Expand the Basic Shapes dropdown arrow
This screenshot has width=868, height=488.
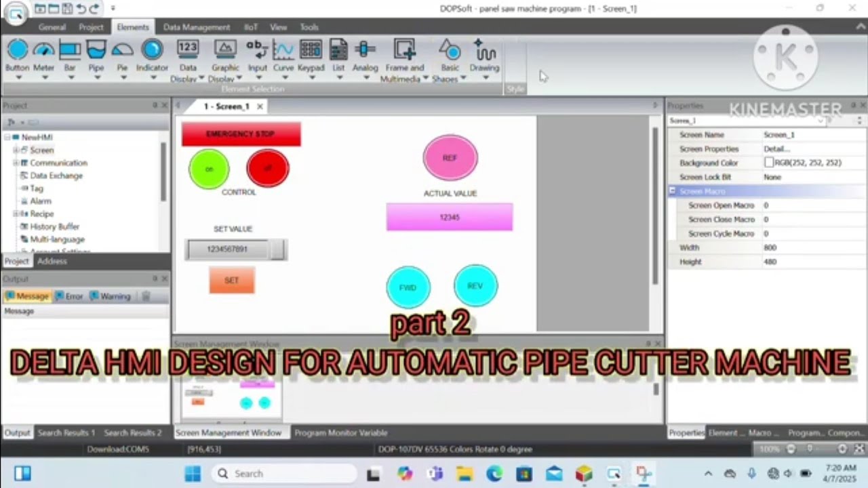click(x=462, y=79)
